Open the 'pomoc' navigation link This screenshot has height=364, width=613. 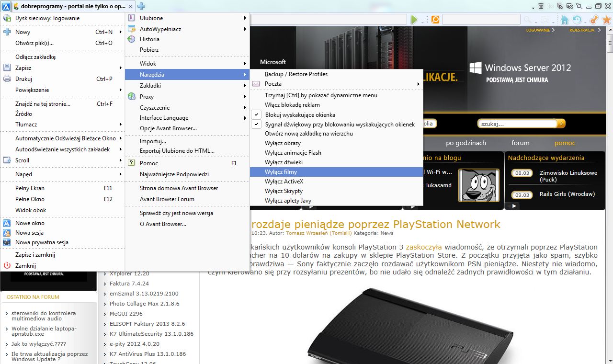click(x=565, y=143)
